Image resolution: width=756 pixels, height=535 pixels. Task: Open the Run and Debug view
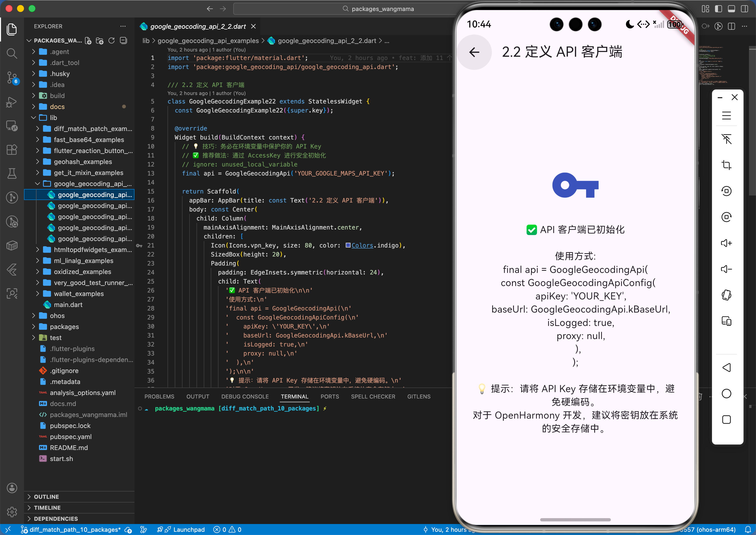12,102
